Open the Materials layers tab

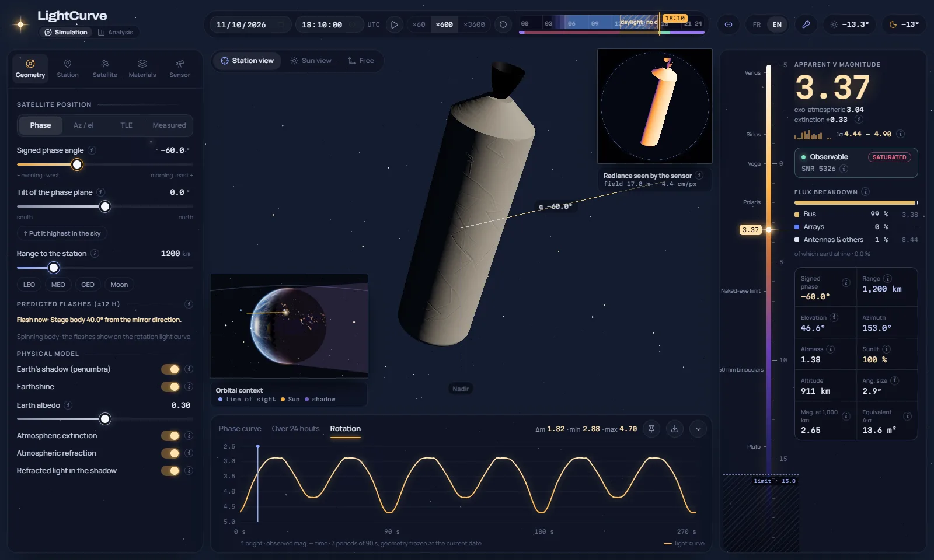(x=142, y=68)
